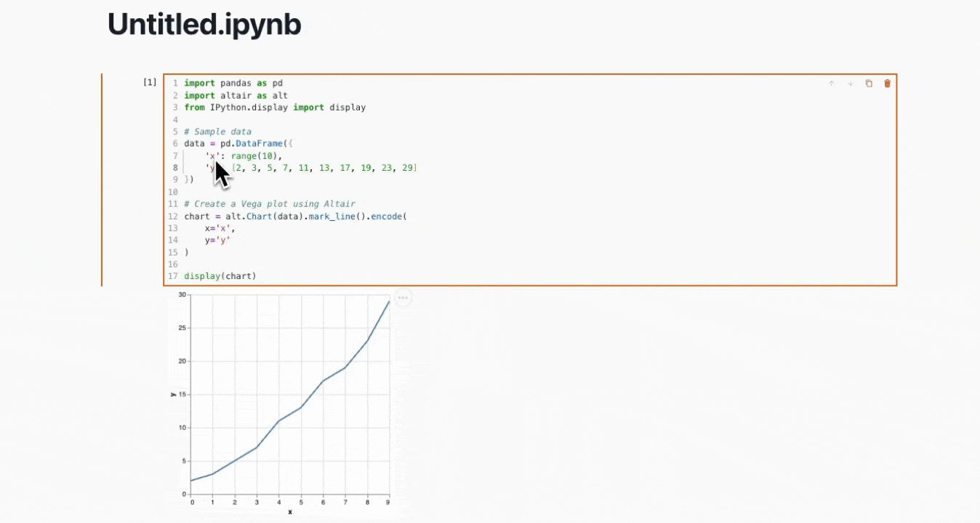
Task: Click the 30 tick label on y axis
Action: tap(182, 295)
